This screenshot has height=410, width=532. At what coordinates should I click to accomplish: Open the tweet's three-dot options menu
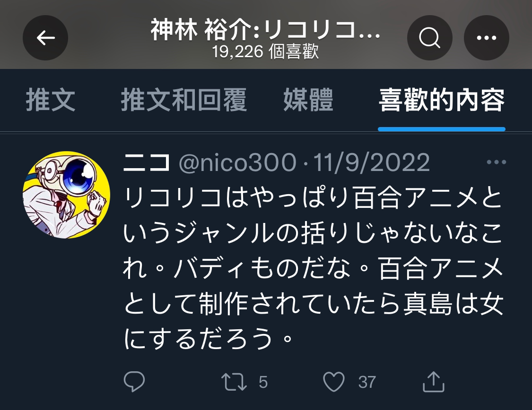pos(496,162)
